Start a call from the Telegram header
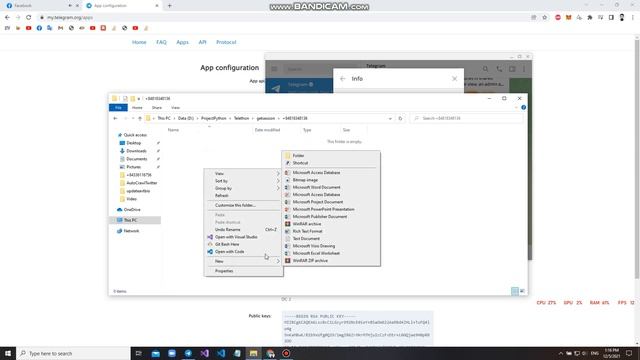Image resolution: width=640 pixels, height=360 pixels. click(499, 69)
